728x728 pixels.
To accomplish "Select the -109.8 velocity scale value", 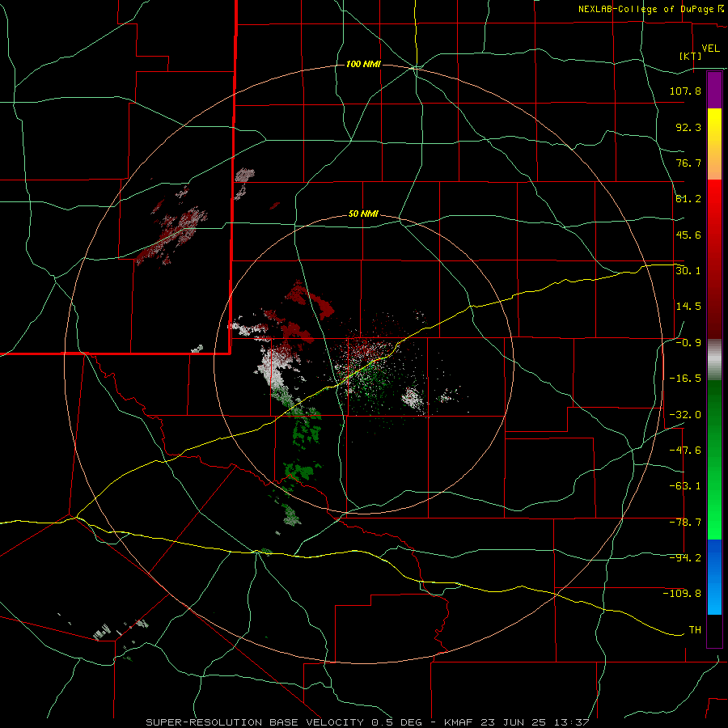I will [682, 594].
